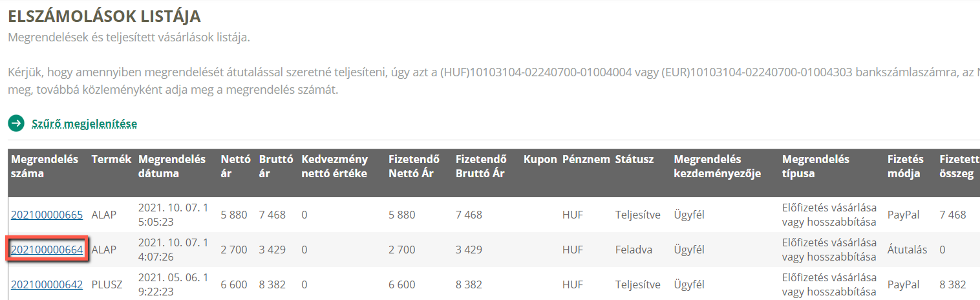Click the green arrow filter icon
Image resolution: width=980 pixels, height=300 pixels.
[16, 123]
